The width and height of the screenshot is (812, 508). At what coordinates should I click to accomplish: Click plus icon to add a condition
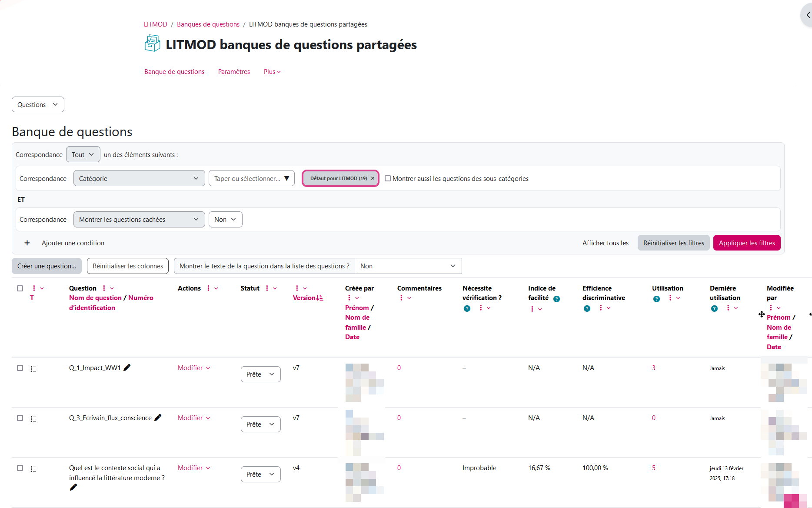27,243
